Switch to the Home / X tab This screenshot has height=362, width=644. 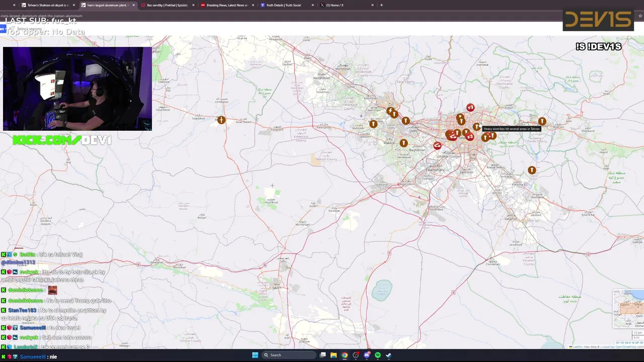point(347,5)
